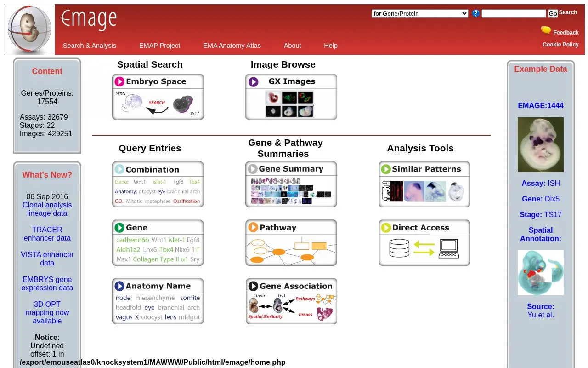Viewport: 588px width, 368px height.
Task: Open the EMAGE:1444 embryo photo thumbnail
Action: (x=541, y=144)
